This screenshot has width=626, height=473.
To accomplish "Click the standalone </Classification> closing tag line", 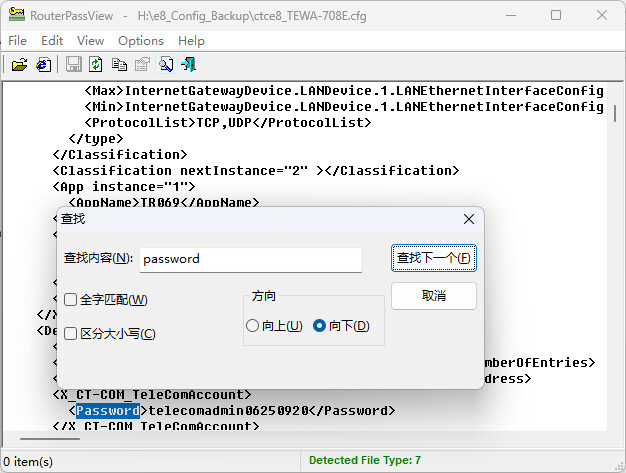I will [120, 154].
